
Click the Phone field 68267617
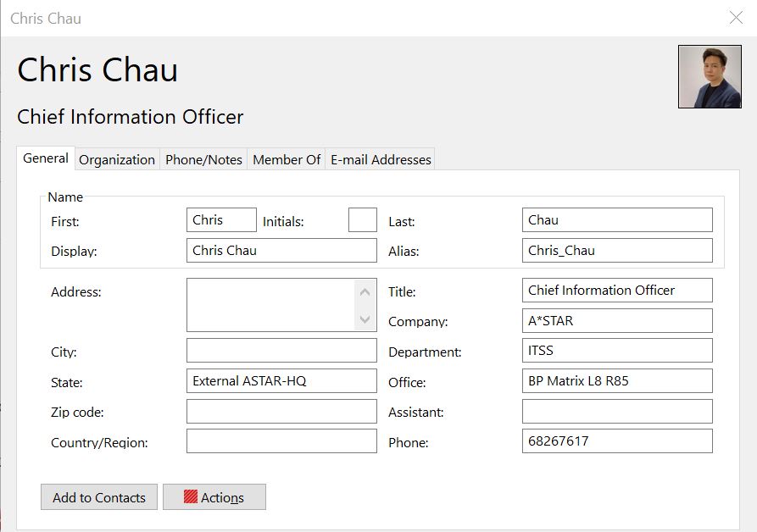(617, 441)
